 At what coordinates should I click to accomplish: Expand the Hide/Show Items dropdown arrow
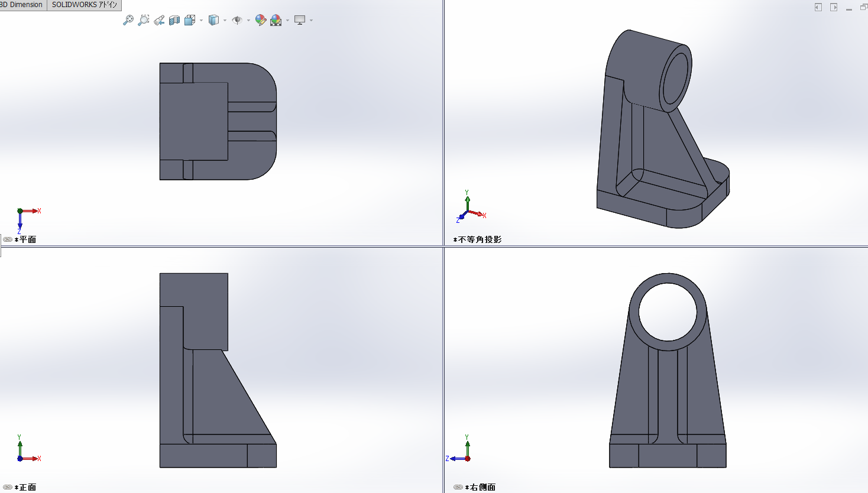[248, 21]
